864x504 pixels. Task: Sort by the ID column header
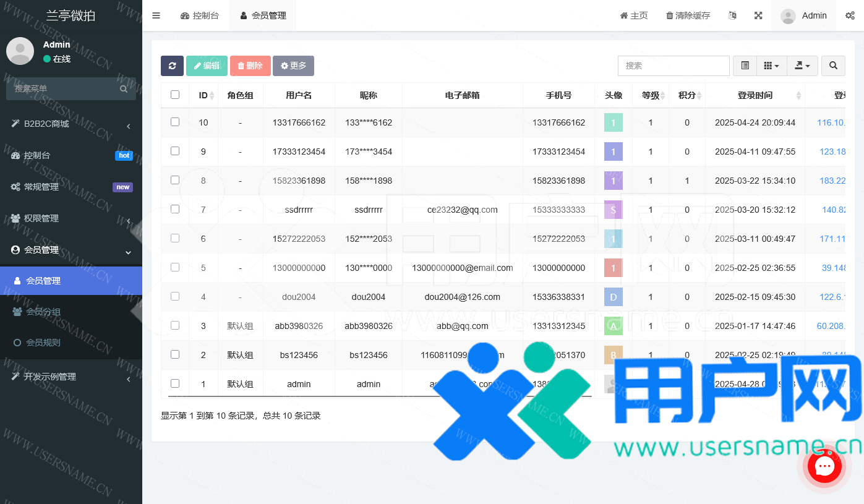[x=203, y=95]
